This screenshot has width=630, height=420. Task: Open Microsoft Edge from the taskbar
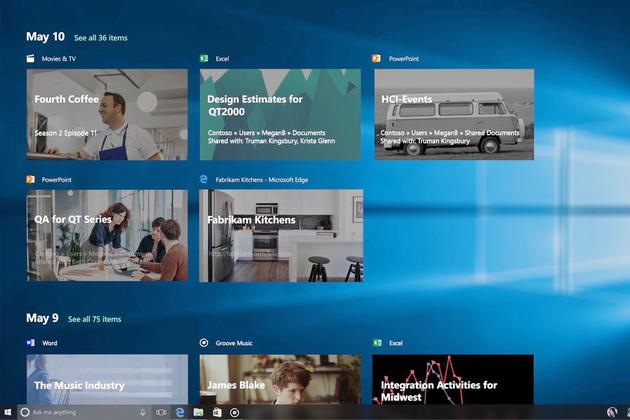click(180, 412)
